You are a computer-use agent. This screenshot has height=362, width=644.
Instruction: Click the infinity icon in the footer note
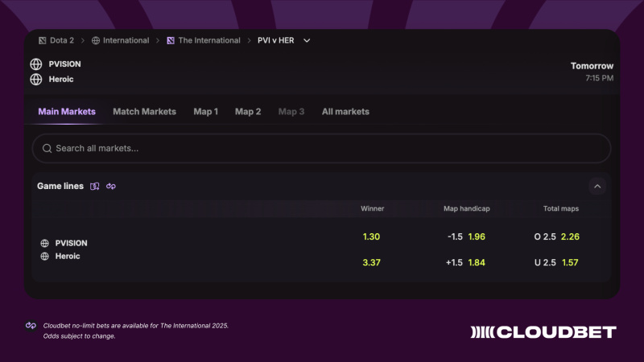(31, 326)
